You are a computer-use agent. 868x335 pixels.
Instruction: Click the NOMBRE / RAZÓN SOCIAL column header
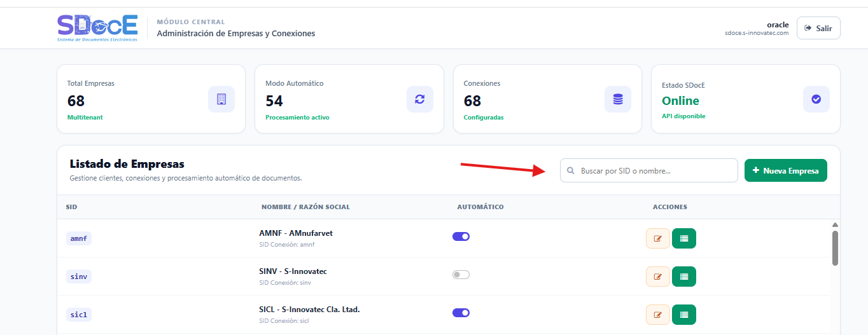pos(305,207)
